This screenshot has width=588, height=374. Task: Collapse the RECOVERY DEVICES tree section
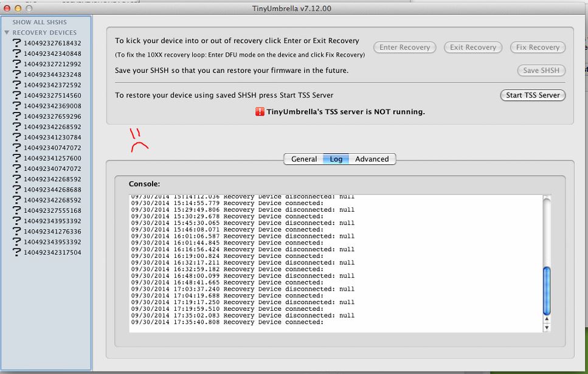7,33
